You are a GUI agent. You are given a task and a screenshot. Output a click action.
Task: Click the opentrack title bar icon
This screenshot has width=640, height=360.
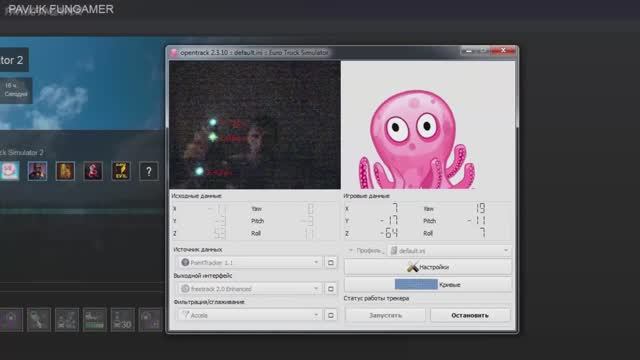coord(174,53)
